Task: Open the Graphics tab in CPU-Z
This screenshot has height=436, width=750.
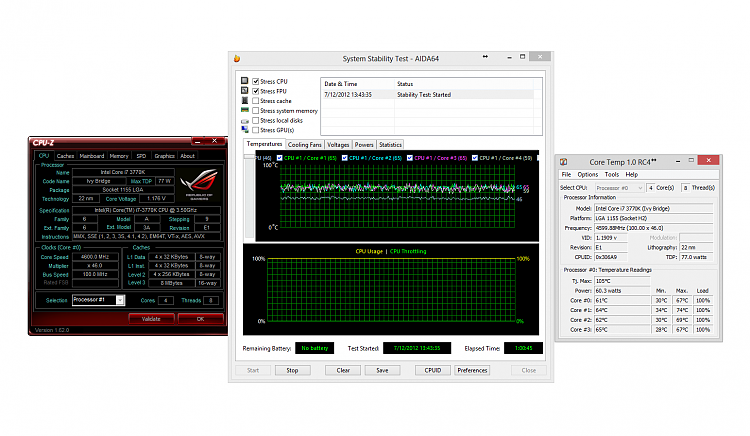Action: coord(165,156)
